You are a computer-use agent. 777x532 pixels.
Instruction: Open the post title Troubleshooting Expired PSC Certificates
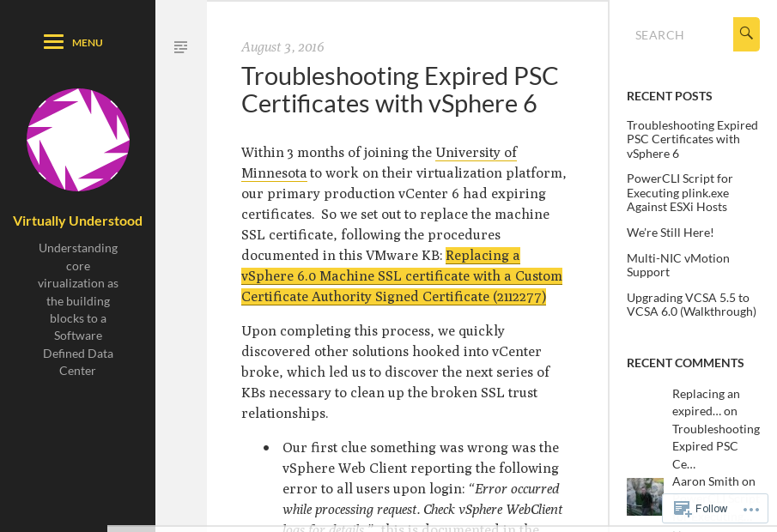[399, 90]
